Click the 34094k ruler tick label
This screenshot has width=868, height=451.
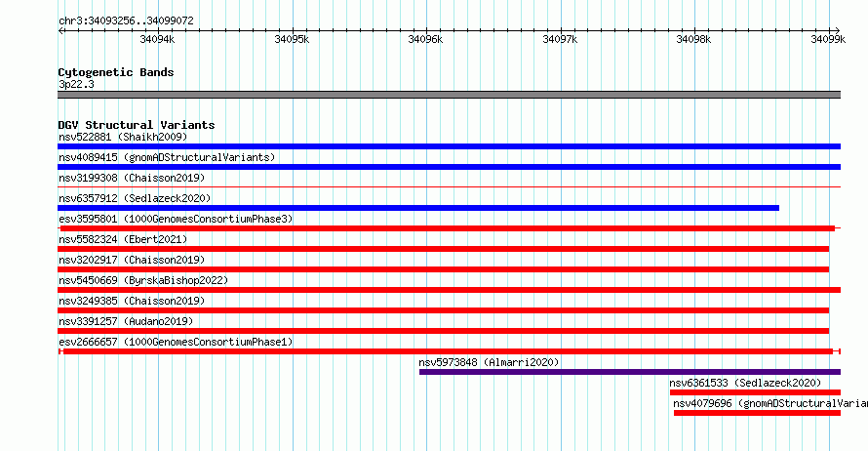point(157,39)
